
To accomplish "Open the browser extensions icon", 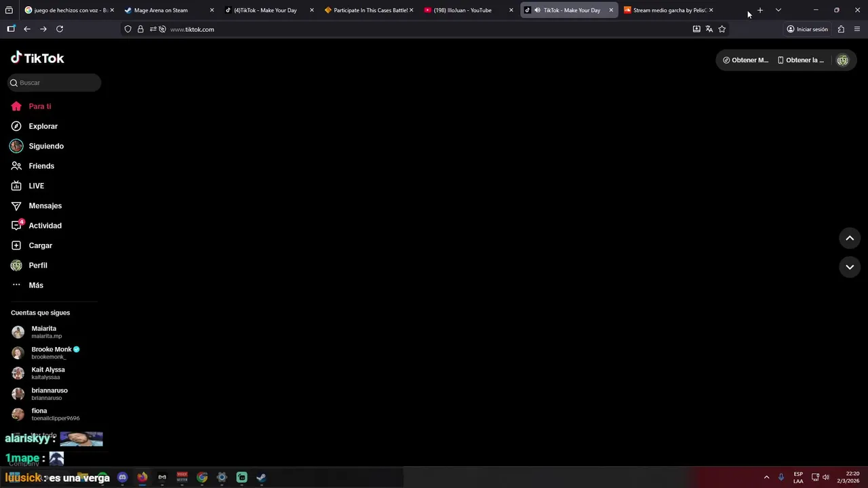I will [x=841, y=29].
